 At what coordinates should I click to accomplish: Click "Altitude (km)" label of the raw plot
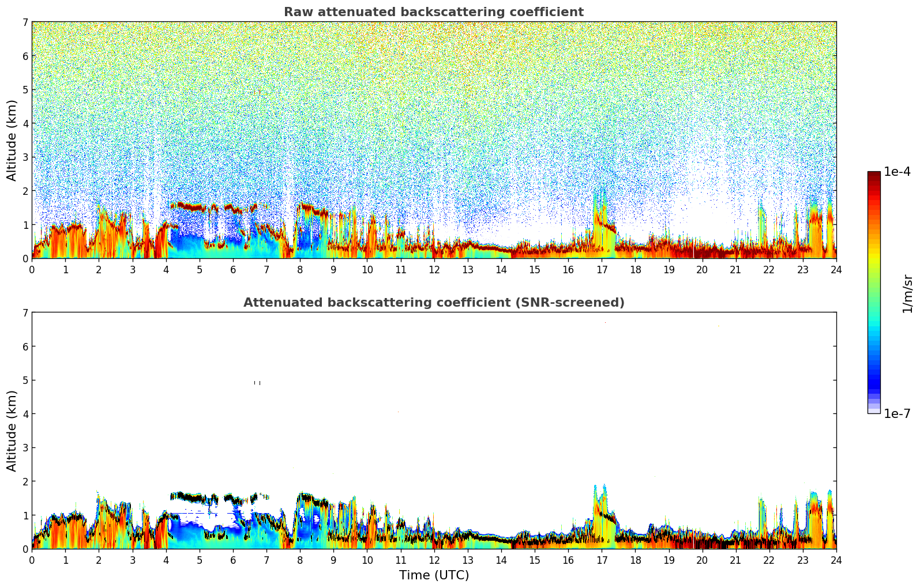coord(12,140)
